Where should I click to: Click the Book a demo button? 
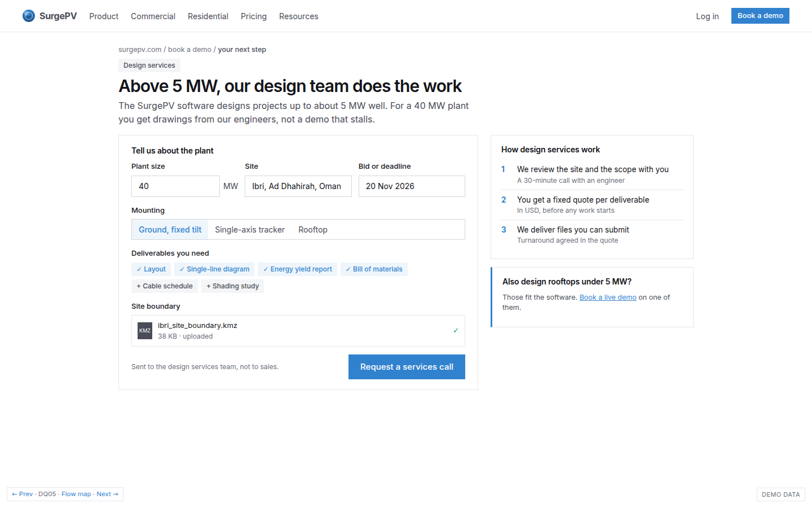click(760, 16)
